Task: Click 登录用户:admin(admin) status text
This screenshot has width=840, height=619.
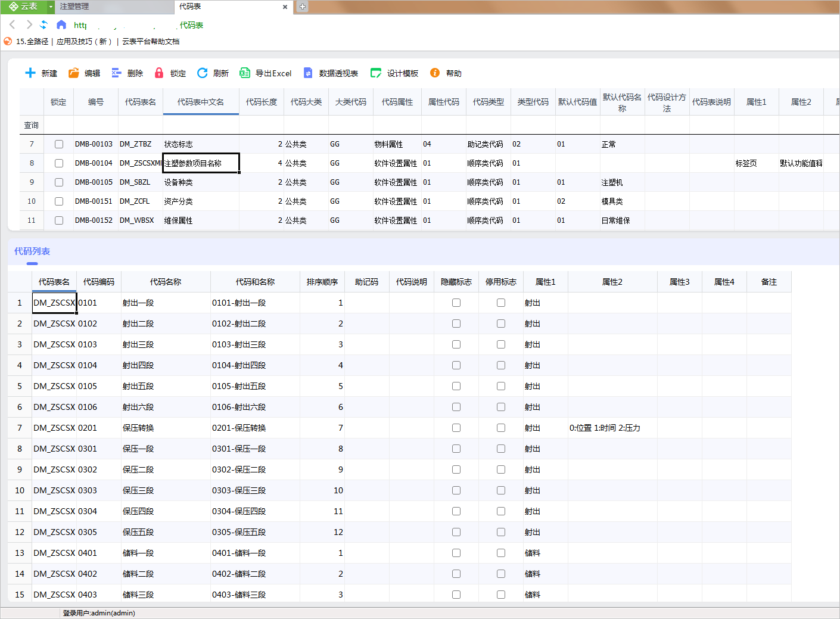Action: [x=99, y=613]
